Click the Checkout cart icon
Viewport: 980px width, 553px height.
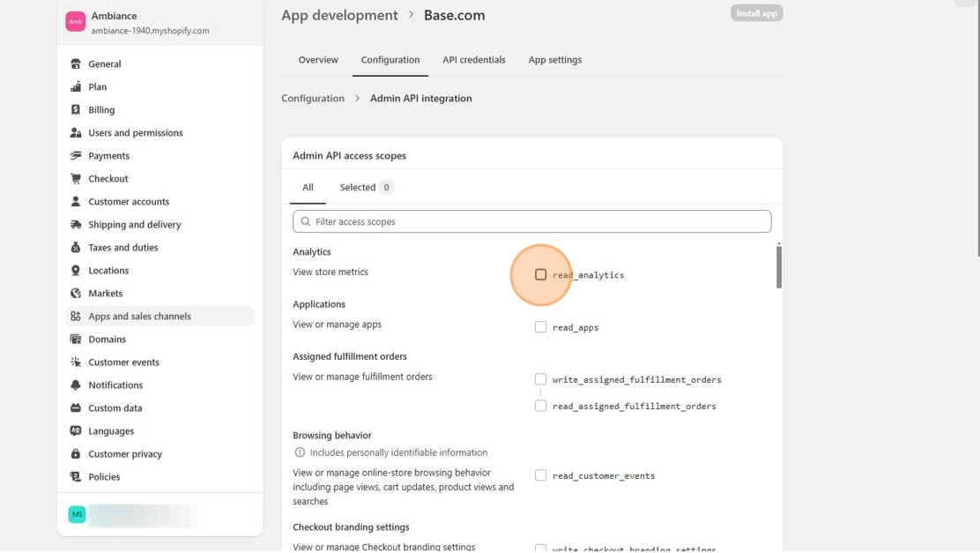pos(76,179)
